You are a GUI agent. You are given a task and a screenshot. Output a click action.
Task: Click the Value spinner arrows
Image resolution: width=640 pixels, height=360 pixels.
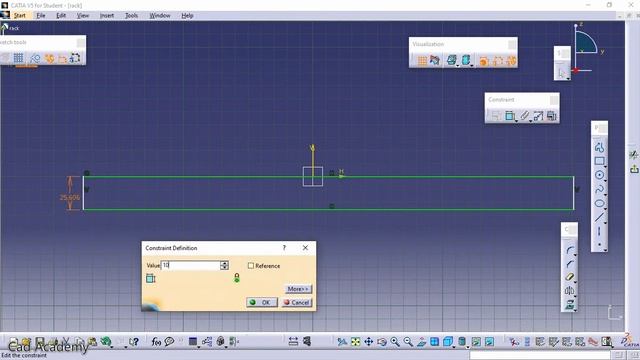[x=224, y=265]
